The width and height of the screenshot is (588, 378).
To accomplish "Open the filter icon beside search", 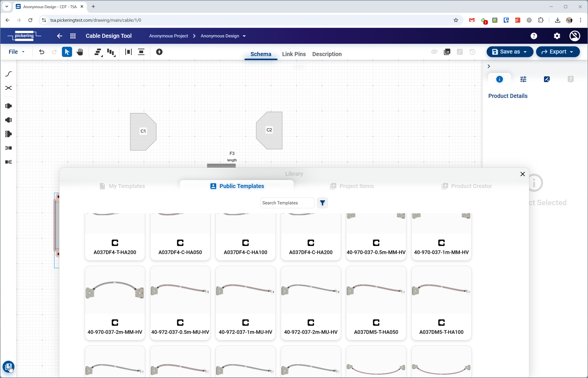I will pos(323,203).
